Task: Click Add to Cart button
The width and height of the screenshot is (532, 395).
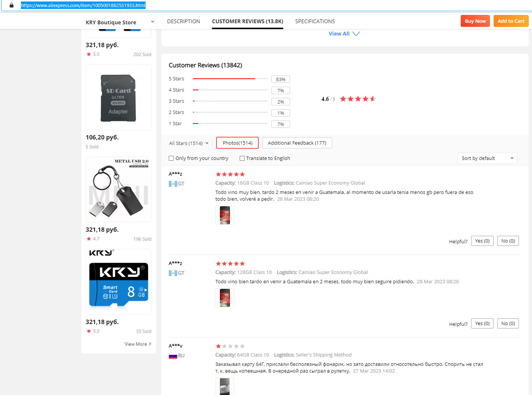Action: click(x=511, y=21)
